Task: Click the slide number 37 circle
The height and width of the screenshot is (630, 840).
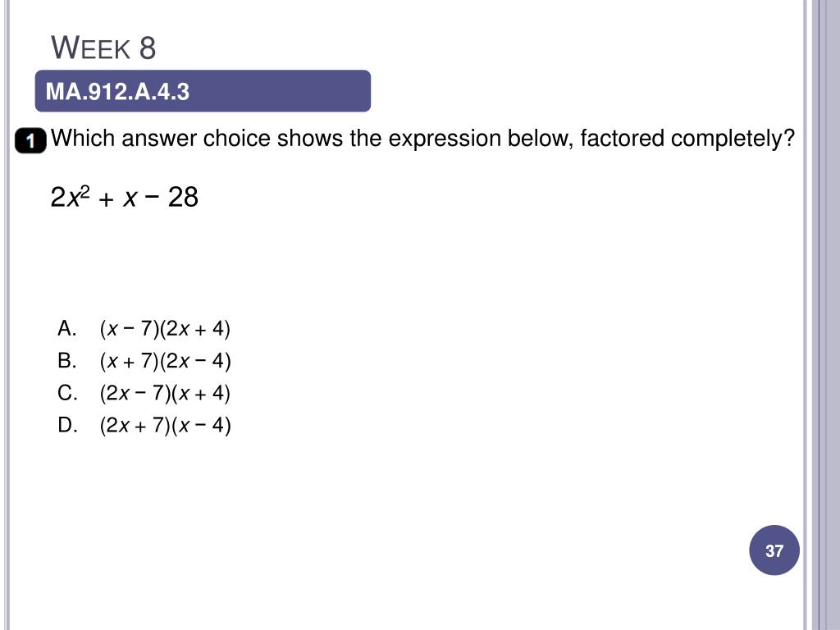Action: pyautogui.click(x=774, y=550)
